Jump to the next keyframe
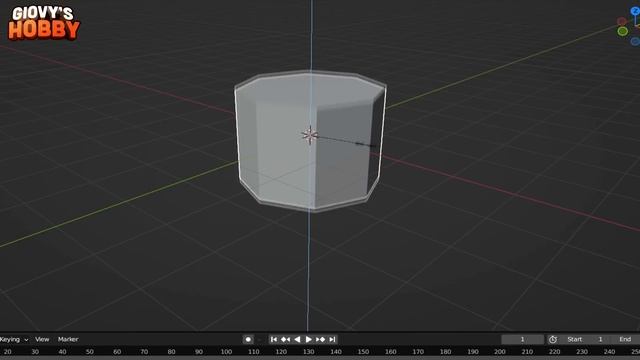This screenshot has height=360, width=640. [320, 339]
